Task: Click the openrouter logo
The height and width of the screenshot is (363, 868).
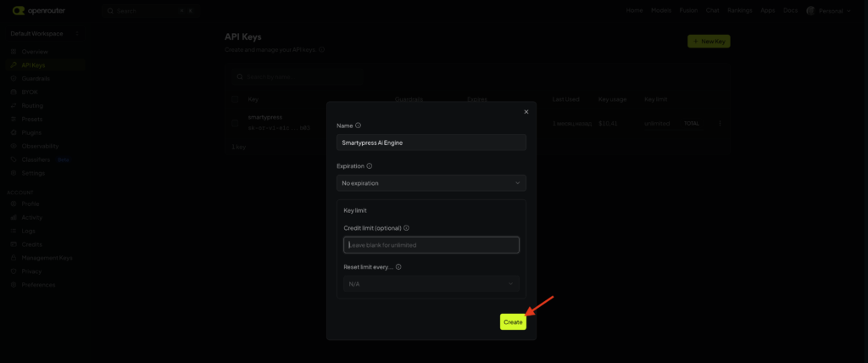Action: click(x=41, y=10)
